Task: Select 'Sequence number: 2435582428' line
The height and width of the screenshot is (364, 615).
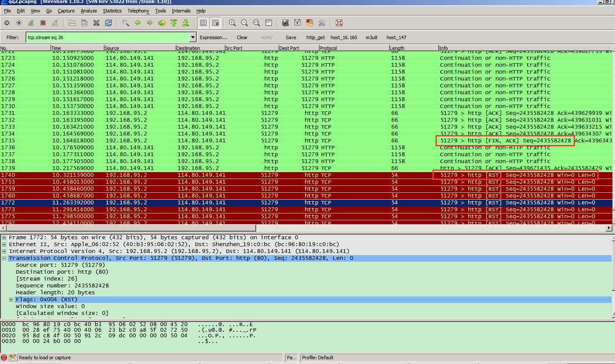Action: point(62,286)
